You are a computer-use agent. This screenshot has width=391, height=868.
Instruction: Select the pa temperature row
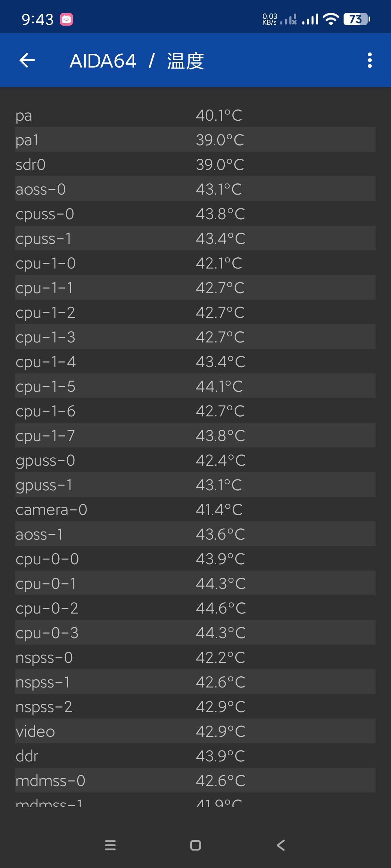195,115
